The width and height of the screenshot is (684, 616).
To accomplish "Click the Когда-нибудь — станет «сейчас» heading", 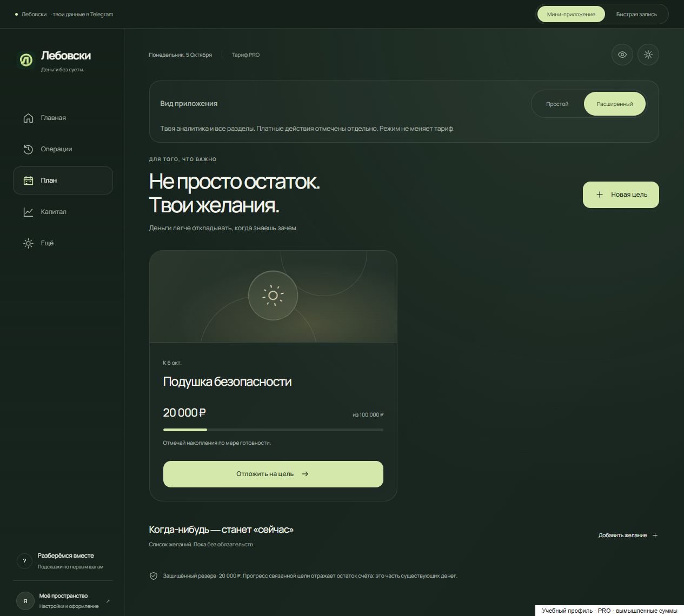I will (x=221, y=530).
